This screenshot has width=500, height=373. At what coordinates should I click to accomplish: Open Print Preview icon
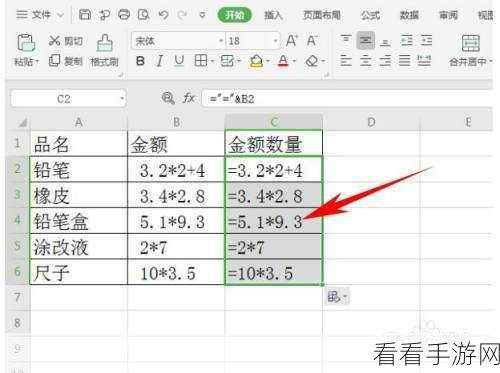pos(144,15)
